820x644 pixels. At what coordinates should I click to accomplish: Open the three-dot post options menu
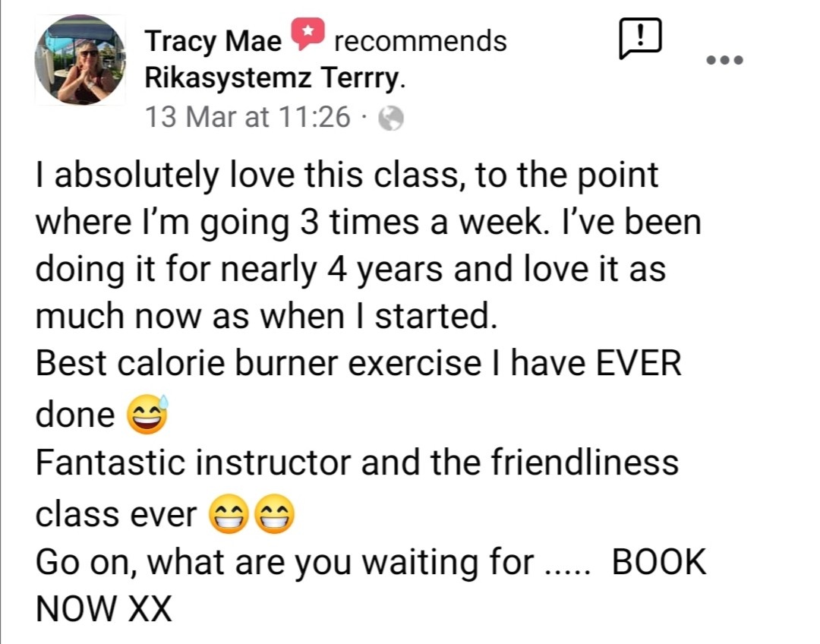[724, 60]
